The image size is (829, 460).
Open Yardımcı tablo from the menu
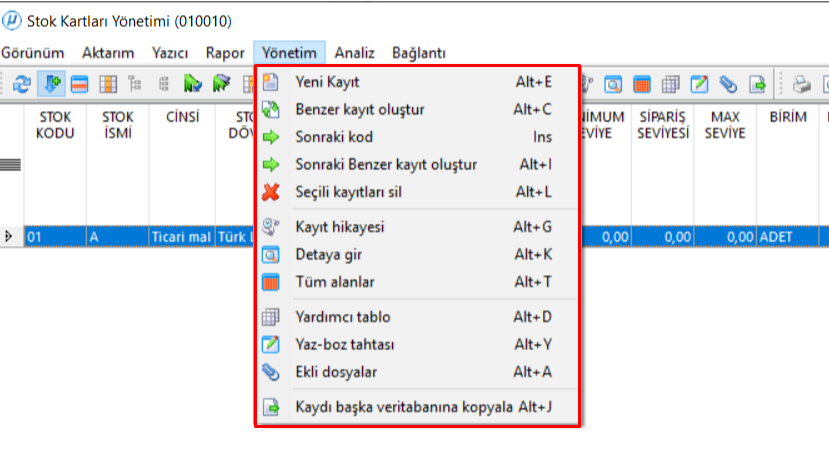pyautogui.click(x=417, y=317)
